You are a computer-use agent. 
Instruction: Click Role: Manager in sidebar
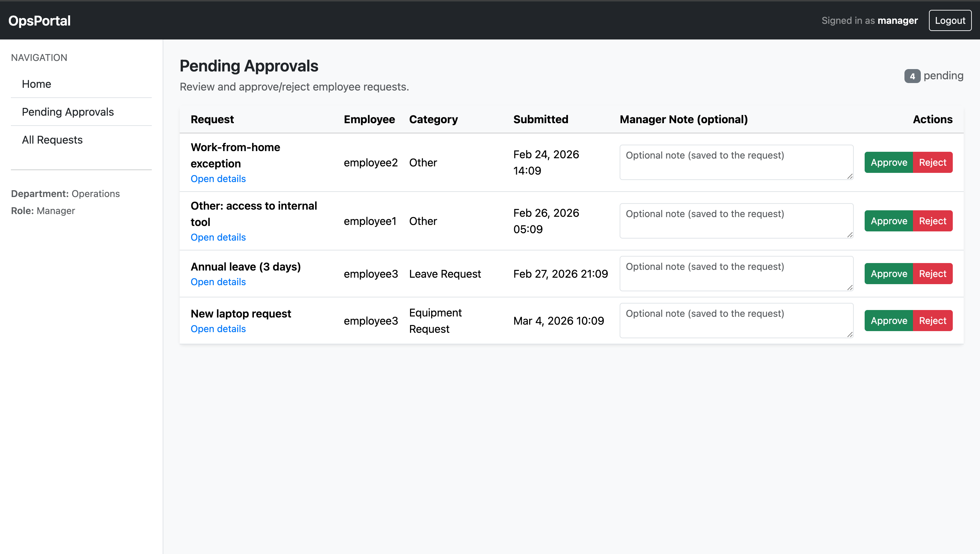pos(43,210)
